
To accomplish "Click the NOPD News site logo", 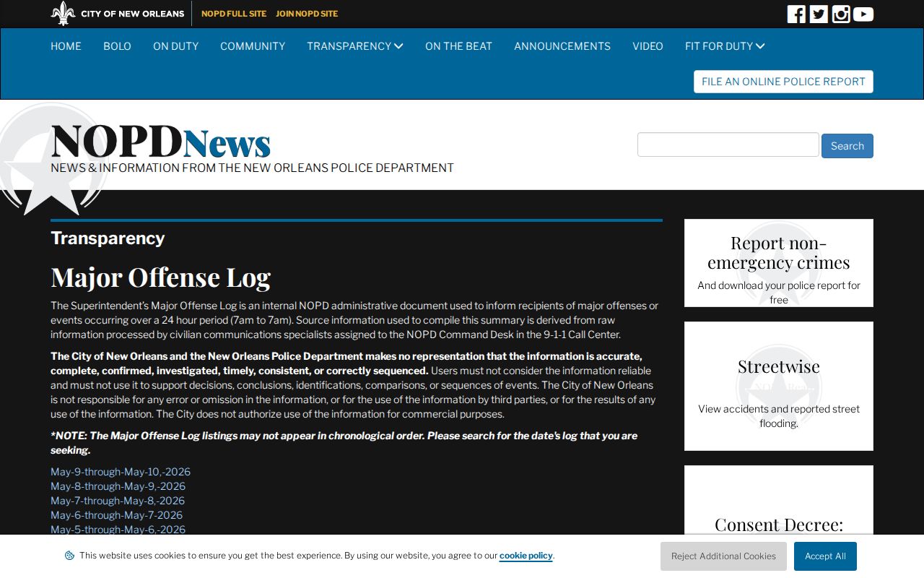I will tap(160, 142).
